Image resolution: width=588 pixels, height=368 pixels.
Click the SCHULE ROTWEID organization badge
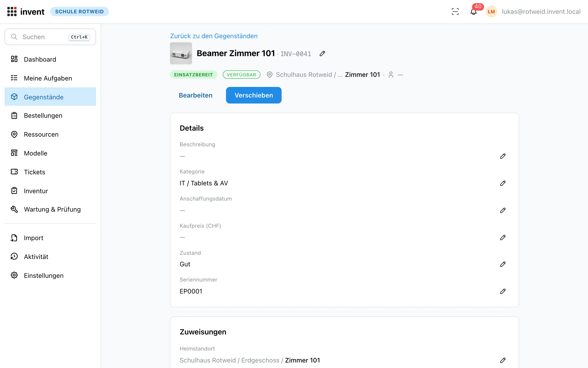[79, 11]
